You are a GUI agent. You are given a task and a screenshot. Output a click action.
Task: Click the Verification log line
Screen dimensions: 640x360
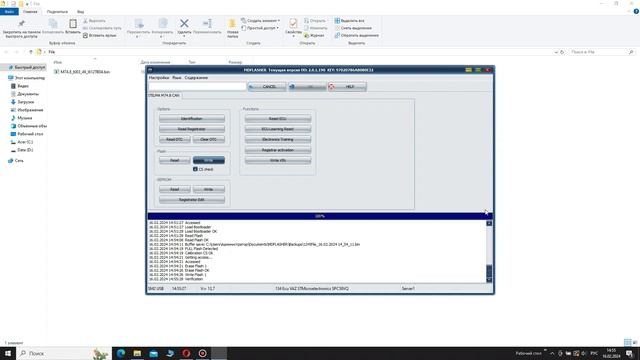(176, 279)
